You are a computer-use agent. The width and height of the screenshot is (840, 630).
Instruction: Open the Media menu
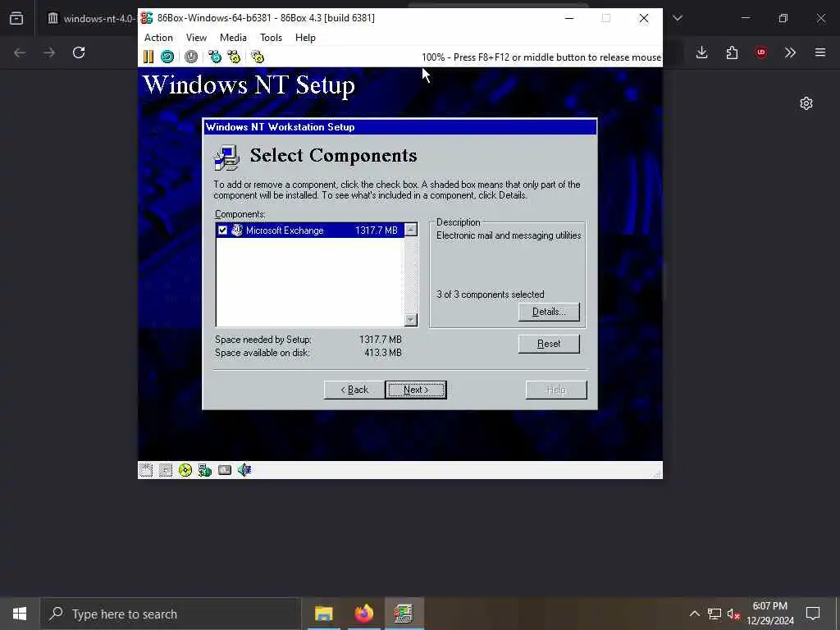coord(233,38)
